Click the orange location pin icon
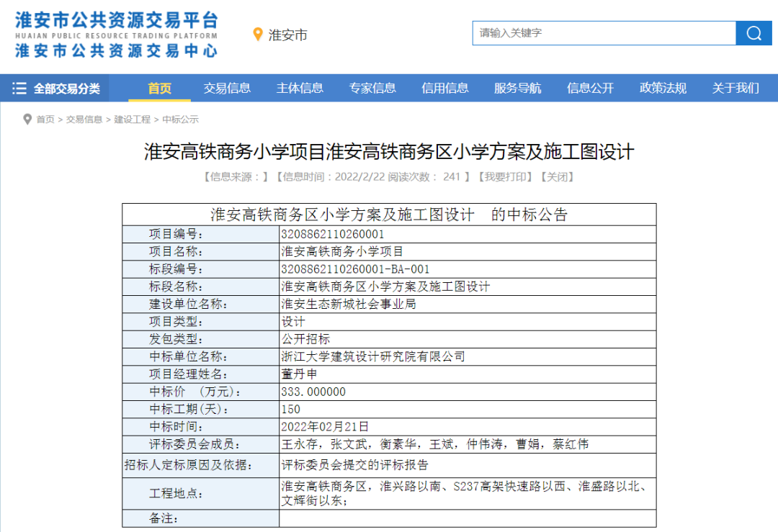Viewport: 778px width, 532px height. (257, 35)
